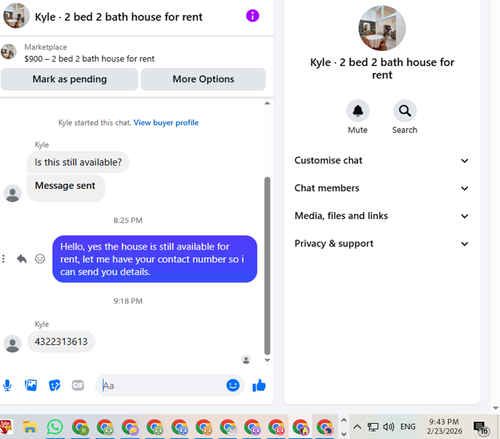Click the chat scroll-up arrow
Screen dimensions: 500x439
(x=267, y=103)
